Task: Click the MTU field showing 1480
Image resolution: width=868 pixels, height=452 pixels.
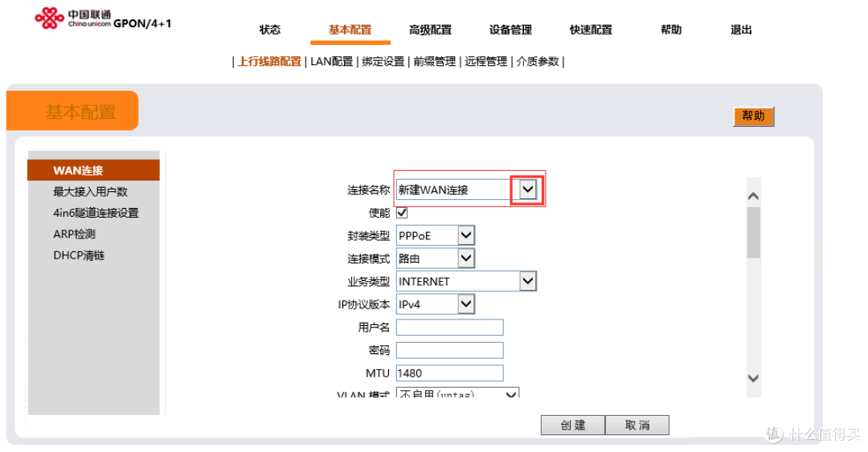Action: [449, 373]
